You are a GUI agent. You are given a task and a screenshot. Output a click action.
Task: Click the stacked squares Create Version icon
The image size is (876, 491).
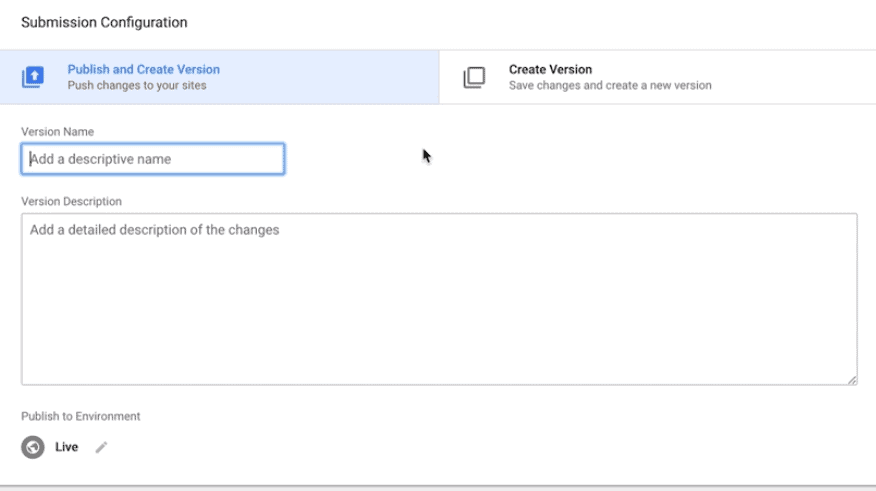[474, 77]
